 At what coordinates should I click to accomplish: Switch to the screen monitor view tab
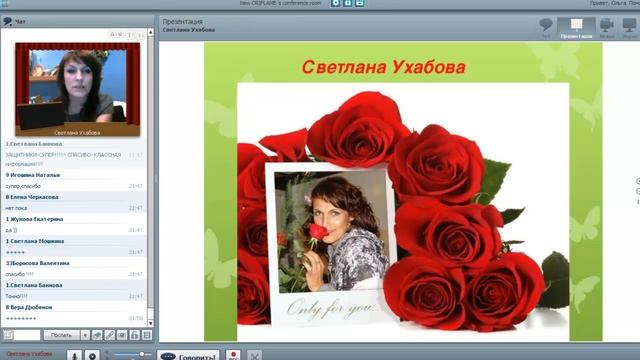629,28
